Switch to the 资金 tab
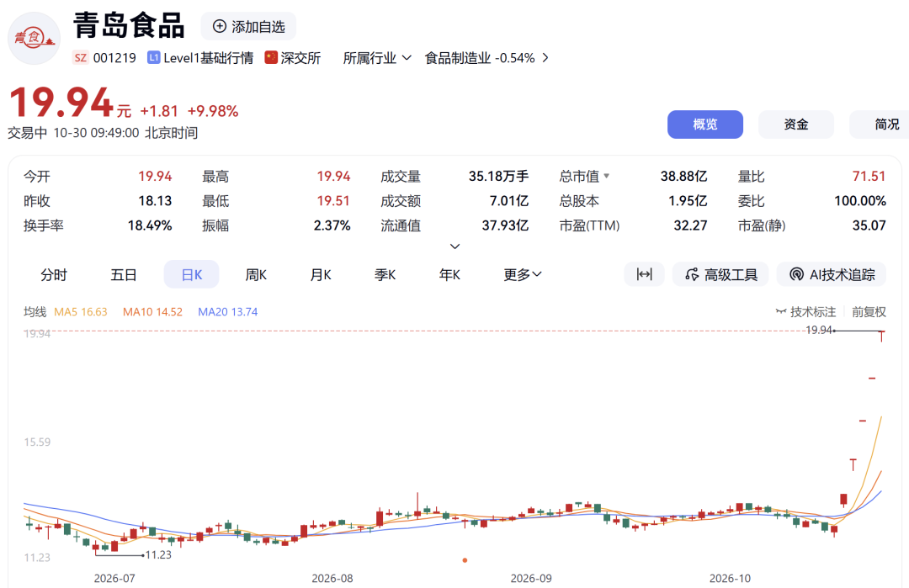Image resolution: width=909 pixels, height=588 pixels. [x=796, y=124]
